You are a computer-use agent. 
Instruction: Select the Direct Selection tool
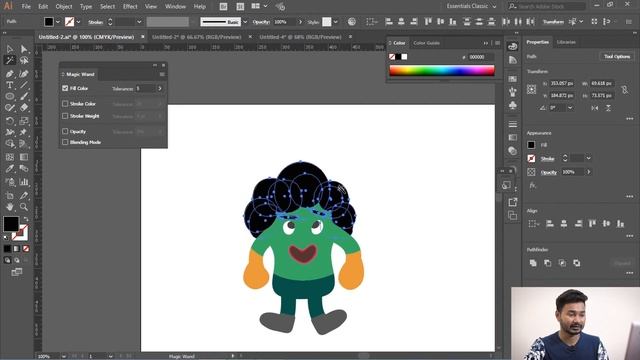[24, 49]
